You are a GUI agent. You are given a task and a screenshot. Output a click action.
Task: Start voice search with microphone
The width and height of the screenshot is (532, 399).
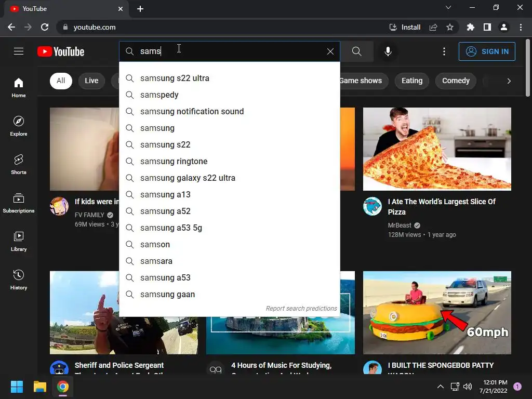pos(388,51)
